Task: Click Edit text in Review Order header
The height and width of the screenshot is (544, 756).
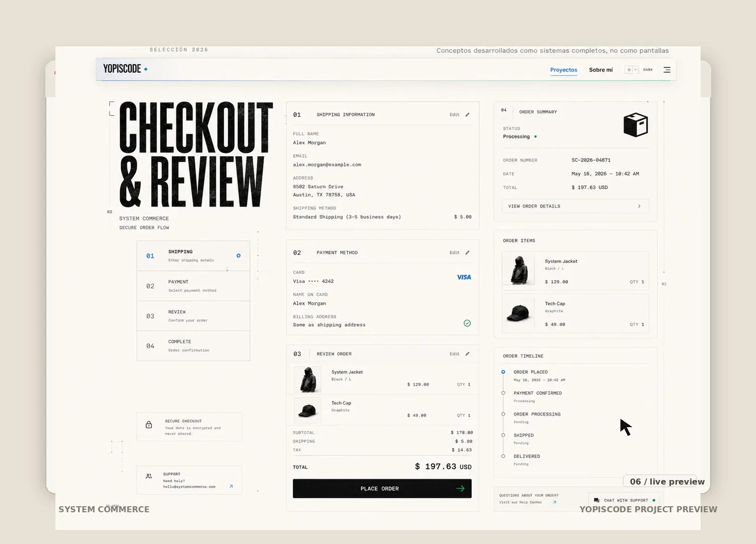Action: pyautogui.click(x=455, y=354)
